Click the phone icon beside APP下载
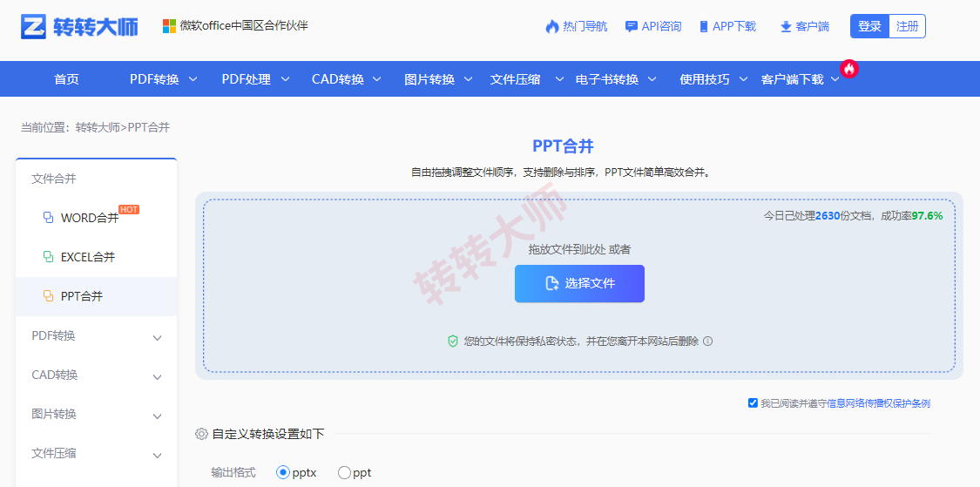The width and height of the screenshot is (980, 487). pos(704,26)
